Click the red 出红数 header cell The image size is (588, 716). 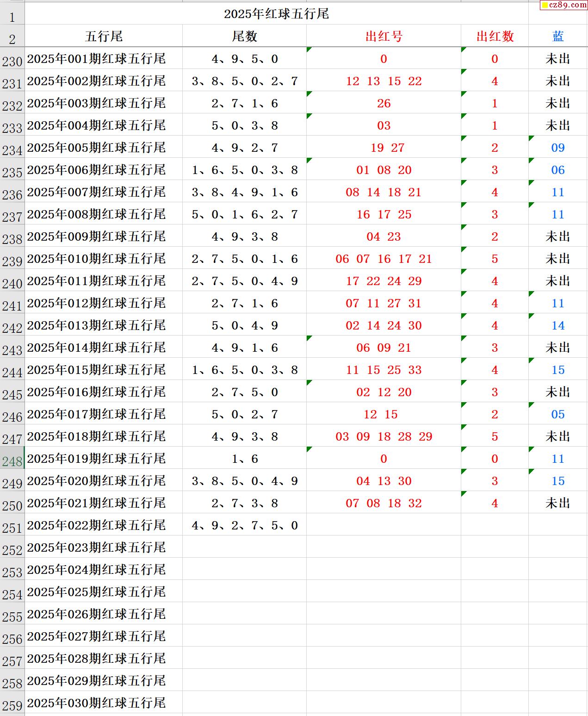click(495, 36)
